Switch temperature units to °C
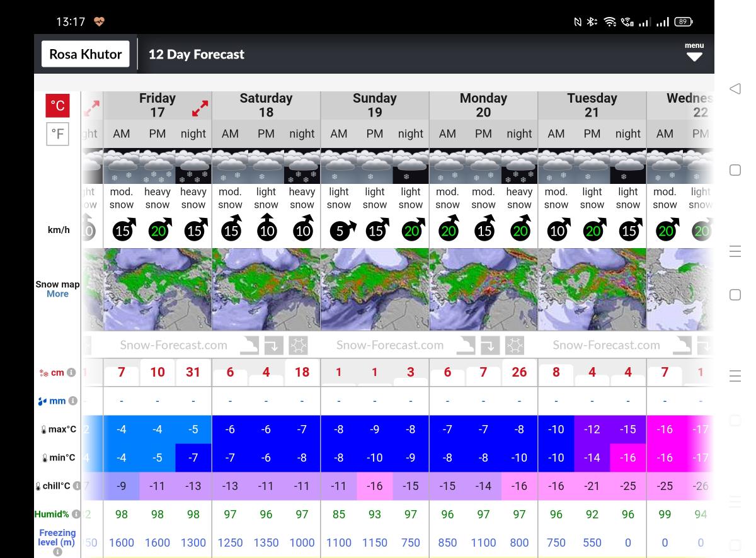This screenshot has height=558, width=756. coord(57,106)
